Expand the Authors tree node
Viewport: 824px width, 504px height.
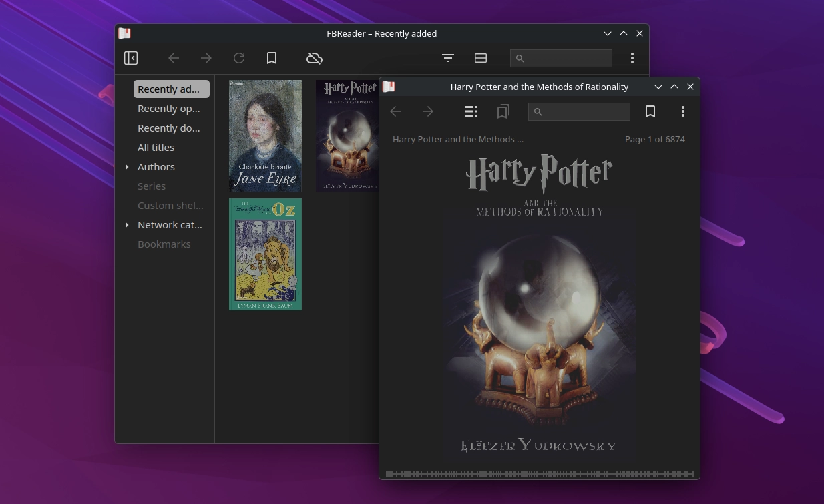click(127, 167)
